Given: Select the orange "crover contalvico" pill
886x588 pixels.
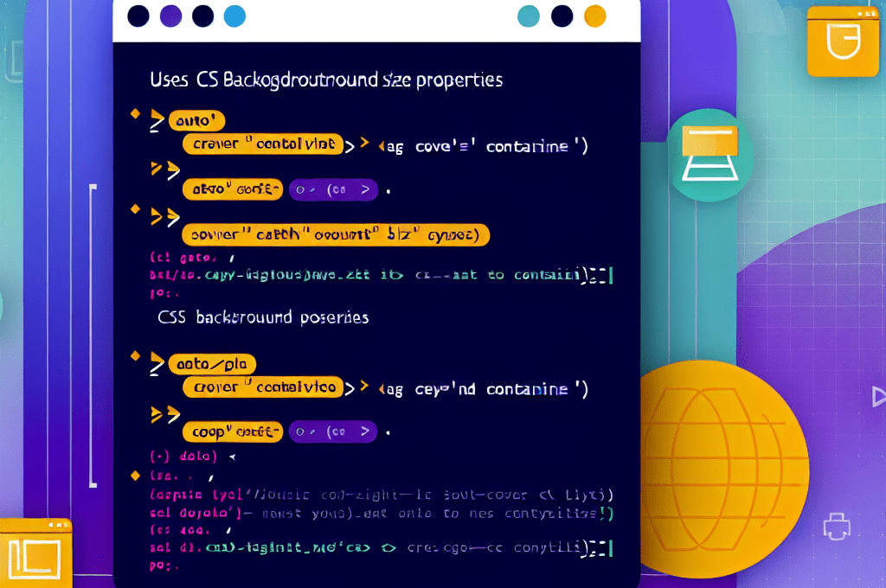Looking at the screenshot, I should click(x=263, y=387).
